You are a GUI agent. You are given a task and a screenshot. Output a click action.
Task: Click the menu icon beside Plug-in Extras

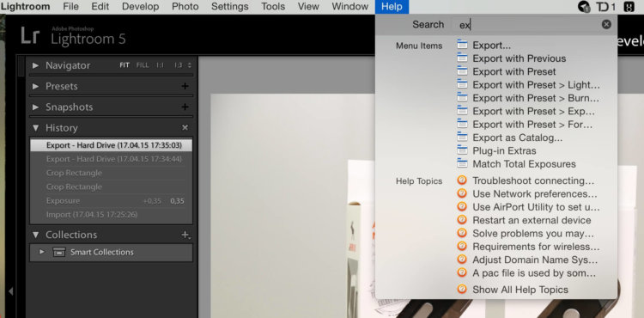(x=463, y=150)
